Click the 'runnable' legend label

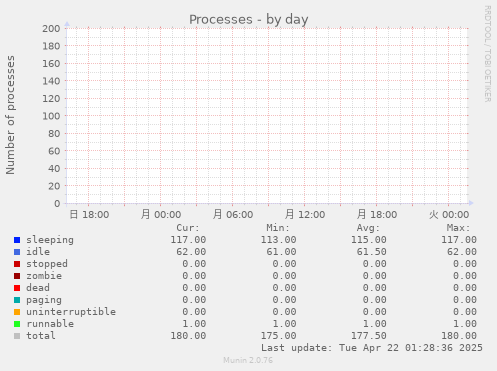pos(50,324)
